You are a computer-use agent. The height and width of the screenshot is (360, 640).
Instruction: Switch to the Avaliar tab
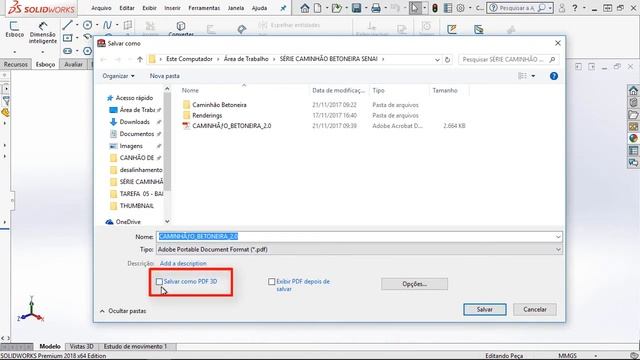[73, 64]
